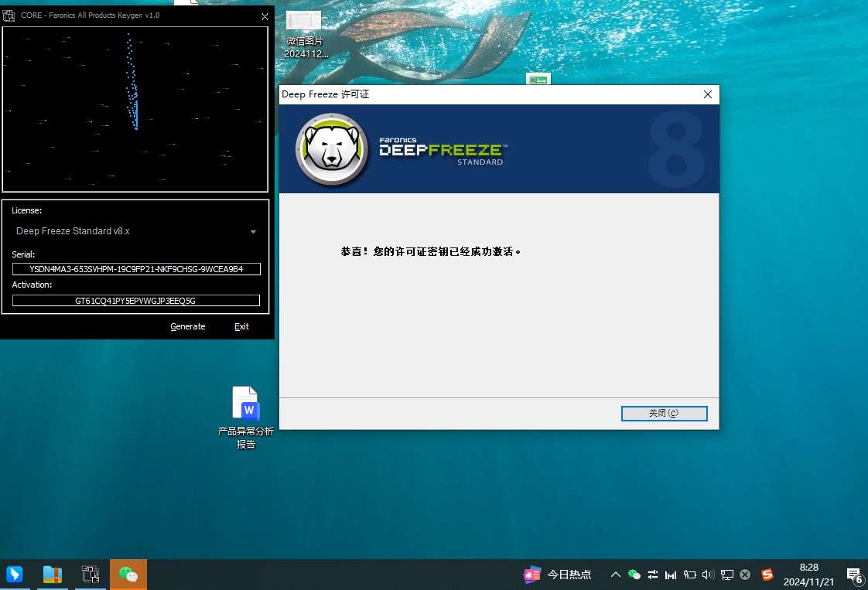Click the 关闭(C) button in Deep Freeze dialog

[x=664, y=414]
